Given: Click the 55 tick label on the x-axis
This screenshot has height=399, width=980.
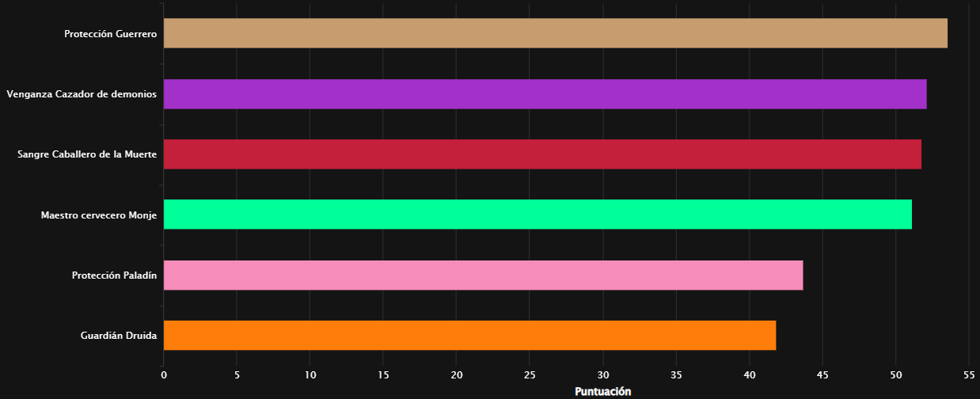Looking at the screenshot, I should point(969,374).
